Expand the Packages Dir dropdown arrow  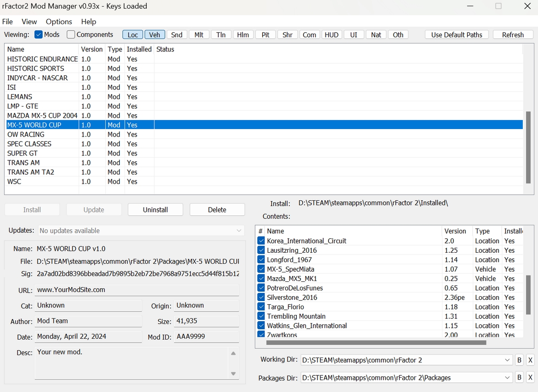point(507,378)
